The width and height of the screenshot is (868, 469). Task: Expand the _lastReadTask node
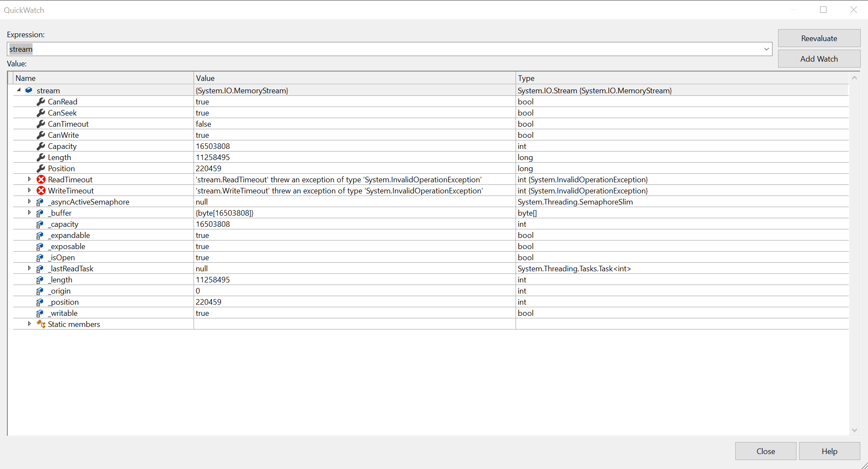coord(29,268)
